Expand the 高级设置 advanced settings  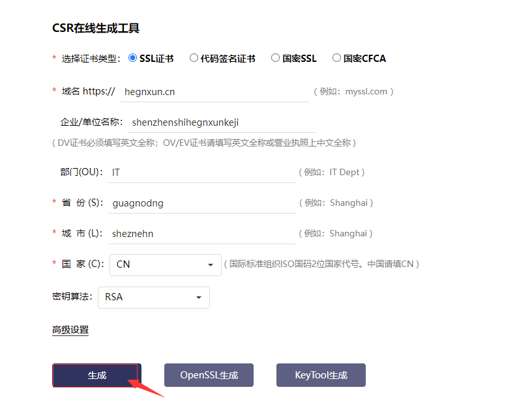(x=69, y=330)
